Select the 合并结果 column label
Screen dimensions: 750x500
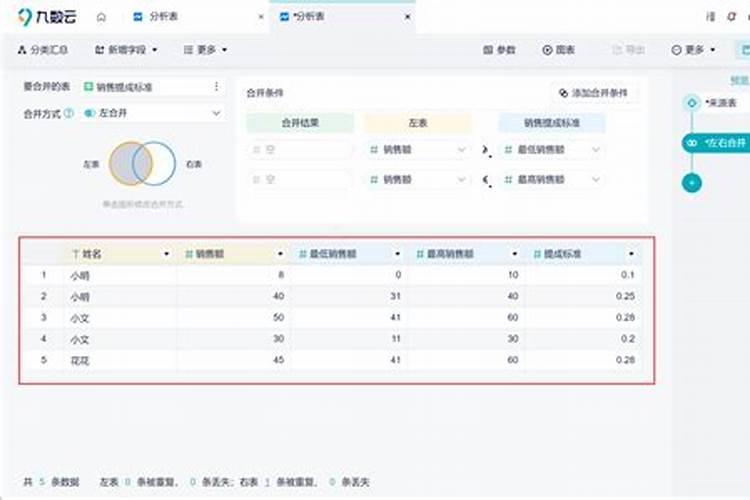coord(300,123)
